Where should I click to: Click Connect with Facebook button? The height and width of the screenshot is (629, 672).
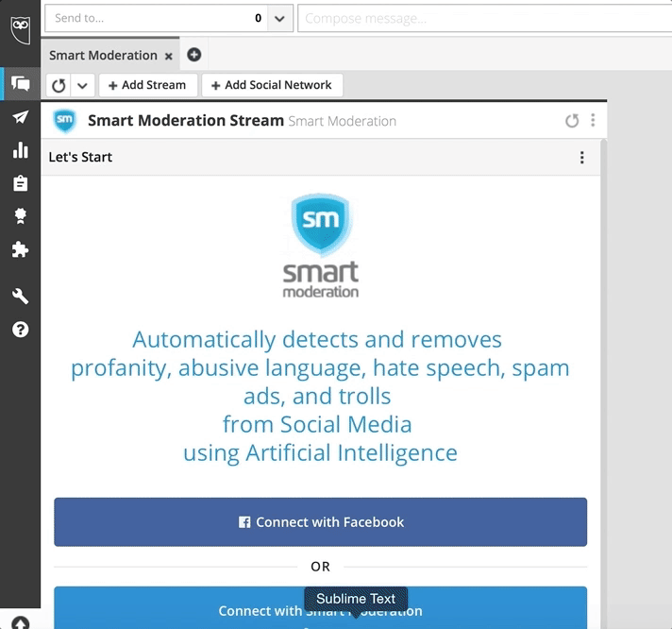(x=321, y=522)
